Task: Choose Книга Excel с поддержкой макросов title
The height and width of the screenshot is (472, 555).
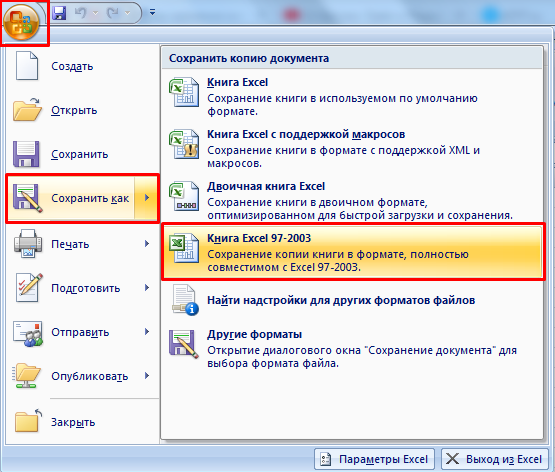Action: click(x=306, y=134)
